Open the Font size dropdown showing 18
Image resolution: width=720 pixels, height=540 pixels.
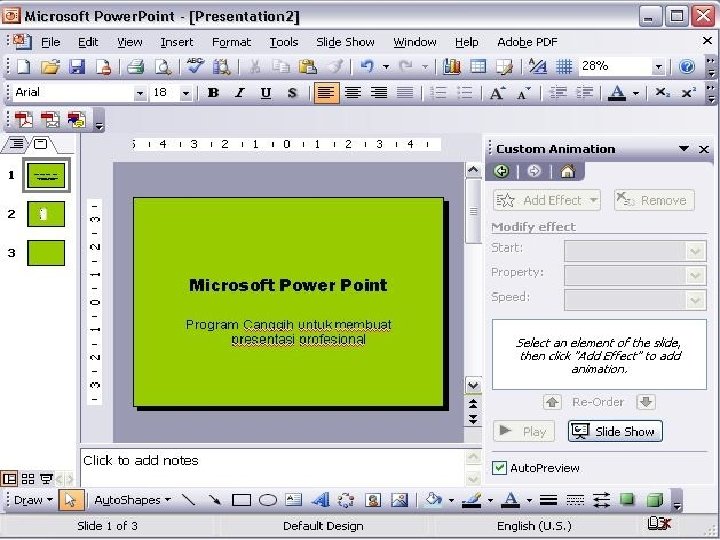(186, 94)
